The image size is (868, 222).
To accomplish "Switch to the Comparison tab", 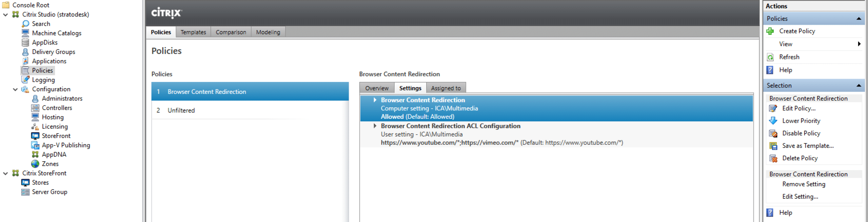I will click(231, 32).
